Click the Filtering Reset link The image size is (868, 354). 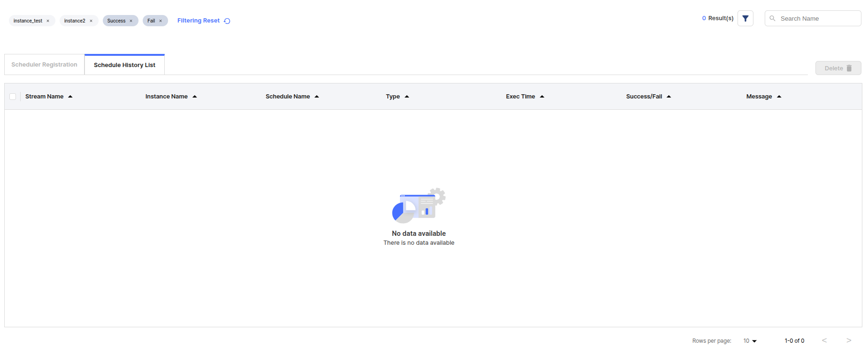tap(199, 21)
